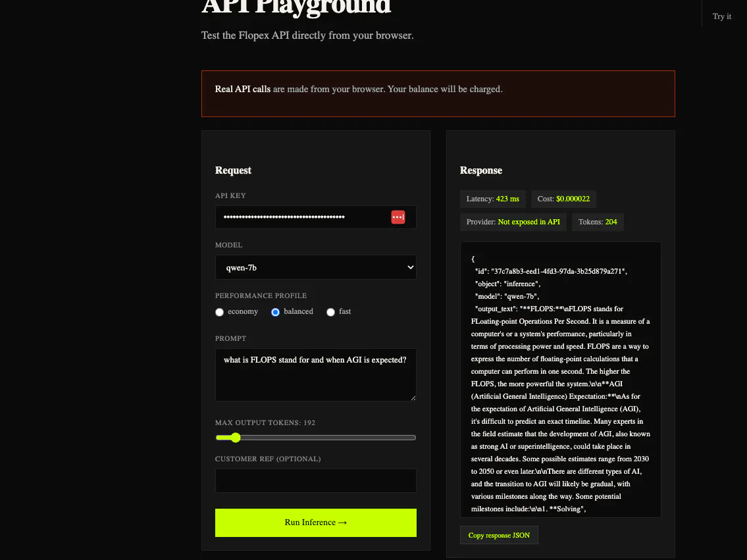747x560 pixels.
Task: Select the balanced performance profile
Action: click(275, 312)
